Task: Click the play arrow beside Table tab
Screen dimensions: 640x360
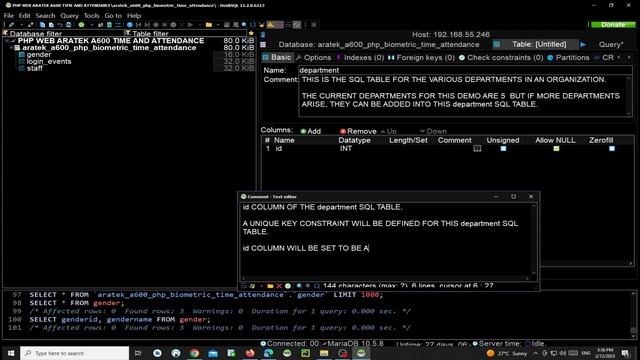Action: tap(583, 44)
